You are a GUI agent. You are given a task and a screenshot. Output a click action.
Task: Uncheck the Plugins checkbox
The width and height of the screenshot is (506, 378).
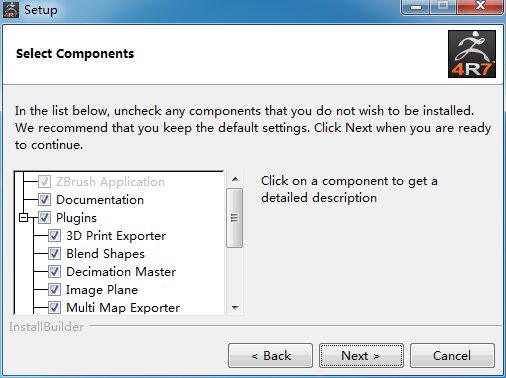[44, 218]
